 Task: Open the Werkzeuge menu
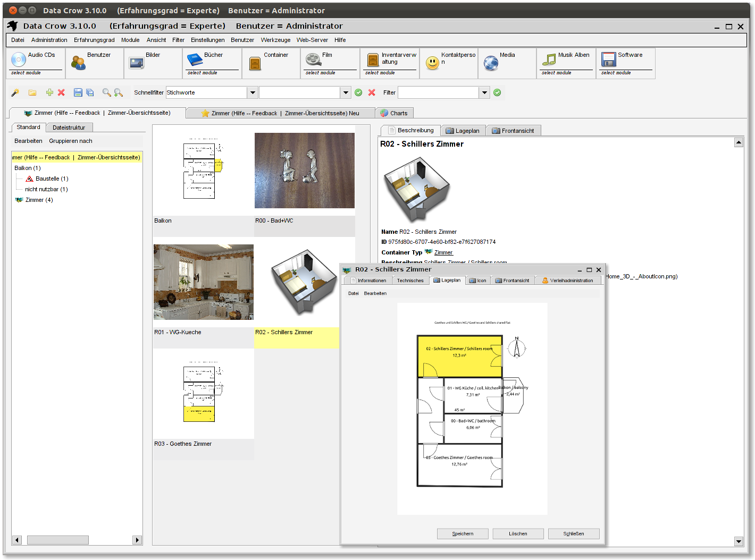(x=275, y=40)
